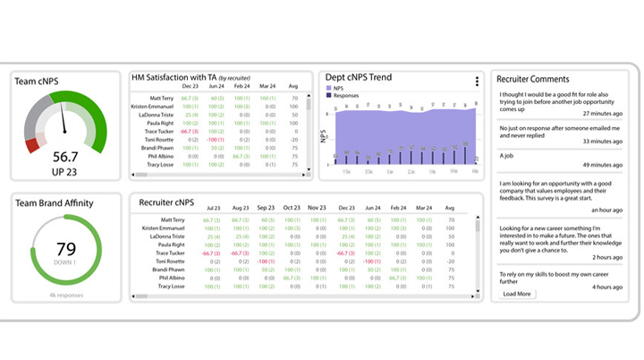644x360 pixels.
Task: Select Matt Terry row in HM Satisfaction table
Action: point(162,98)
